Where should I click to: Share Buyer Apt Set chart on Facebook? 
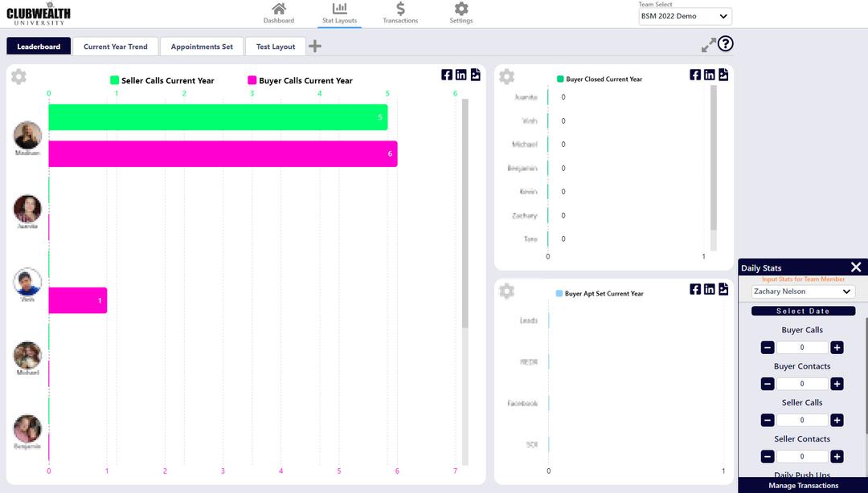point(695,289)
